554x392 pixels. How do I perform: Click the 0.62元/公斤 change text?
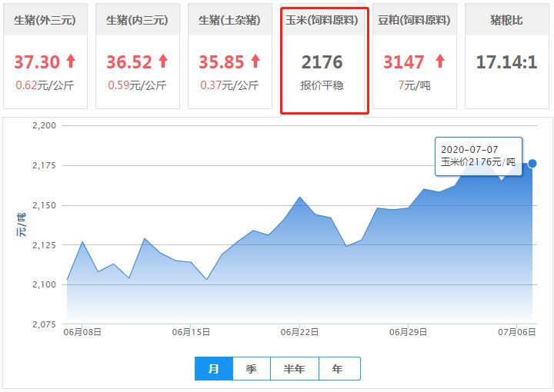pos(45,85)
